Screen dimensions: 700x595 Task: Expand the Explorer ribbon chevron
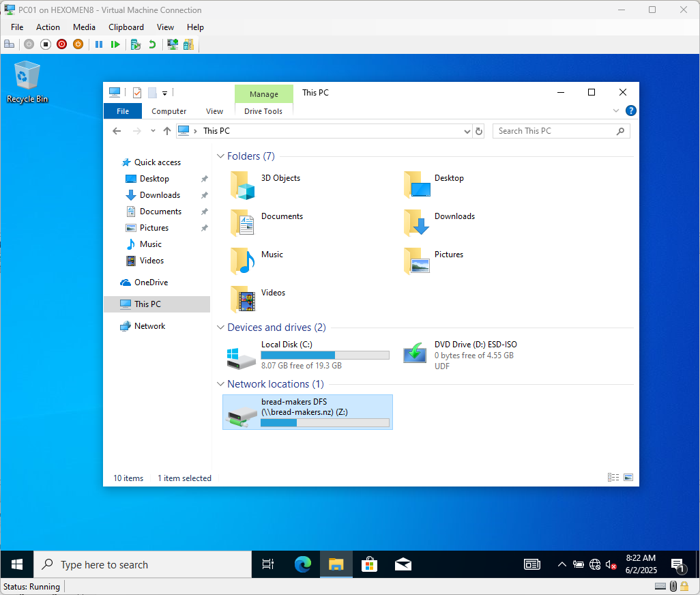click(616, 111)
